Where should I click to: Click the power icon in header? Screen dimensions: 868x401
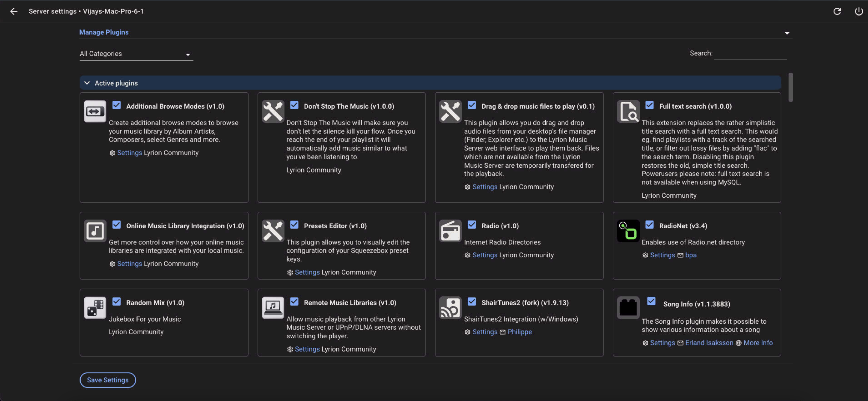[x=859, y=11]
